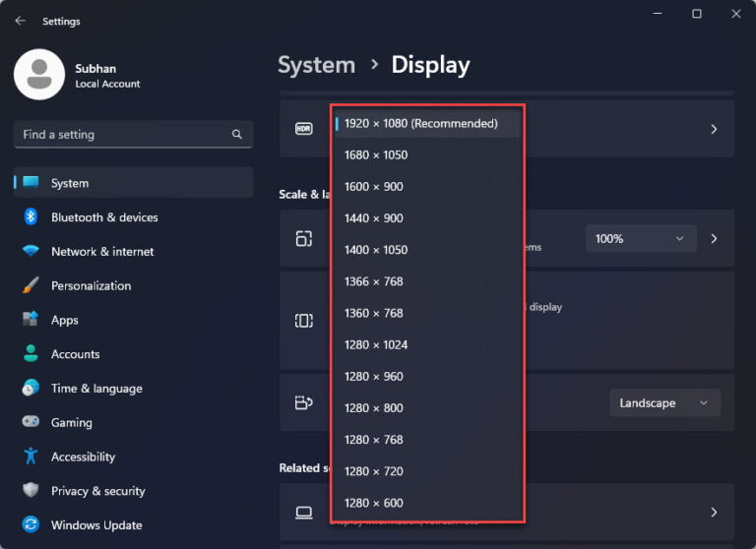Expand custom scaling options chevron
The width and height of the screenshot is (756, 549).
[714, 239]
